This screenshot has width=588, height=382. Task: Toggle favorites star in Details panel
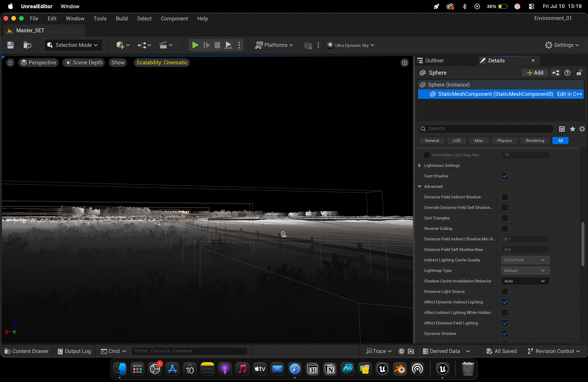572,129
